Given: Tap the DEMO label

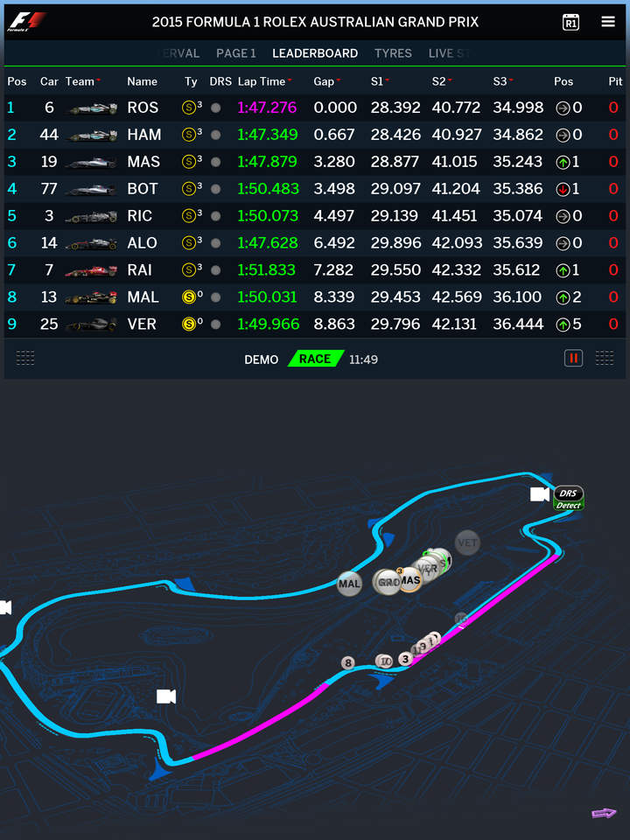Looking at the screenshot, I should pyautogui.click(x=261, y=360).
